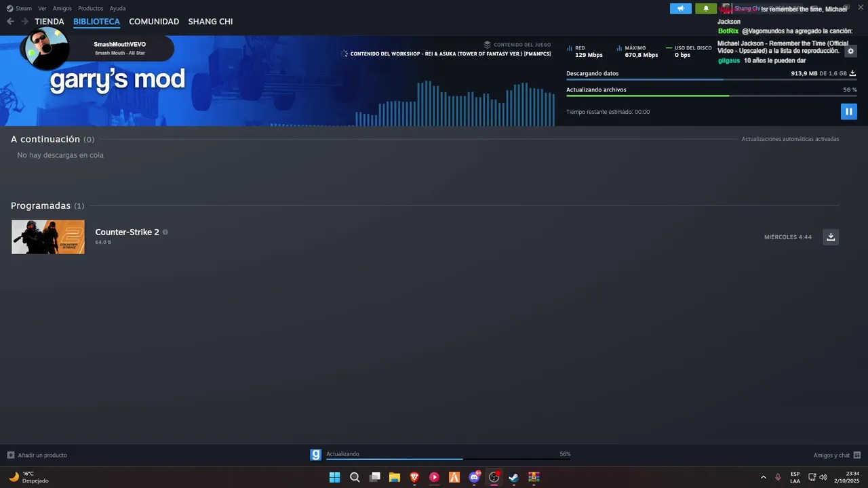Open the Counter-Strike 2 title link
Image resolution: width=868 pixels, height=488 pixels.
click(x=127, y=232)
